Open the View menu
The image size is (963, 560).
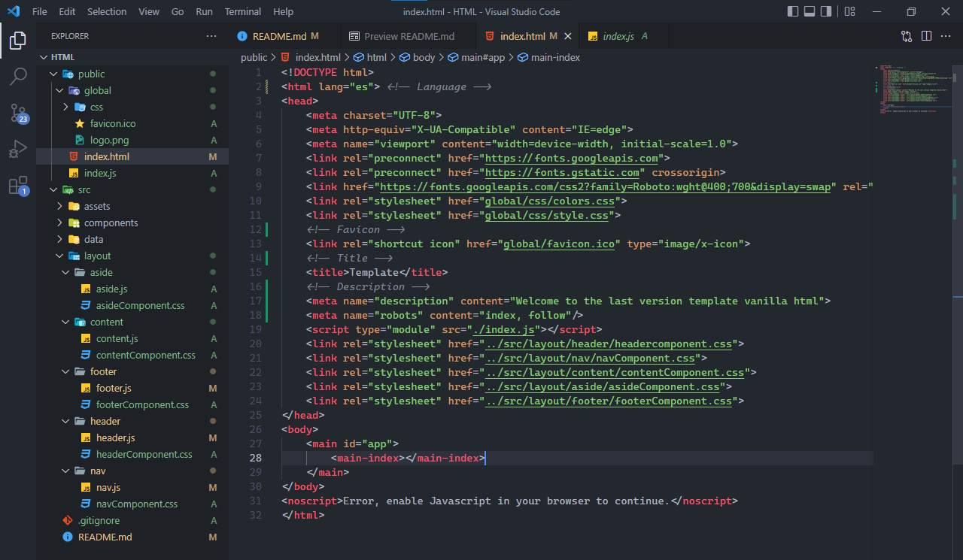coord(149,11)
